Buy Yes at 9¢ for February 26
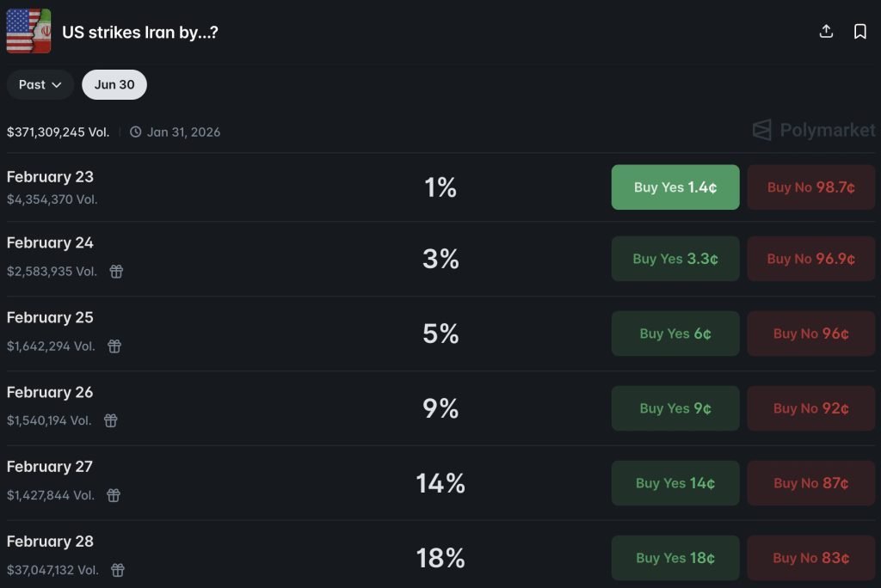Image resolution: width=881 pixels, height=588 pixels. pos(675,408)
